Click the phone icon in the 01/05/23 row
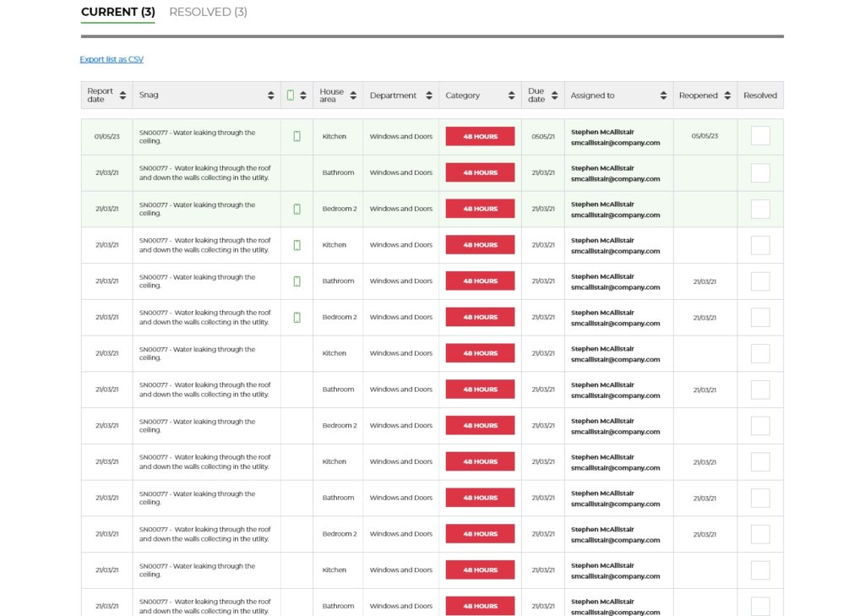The width and height of the screenshot is (865, 616). coord(296,136)
